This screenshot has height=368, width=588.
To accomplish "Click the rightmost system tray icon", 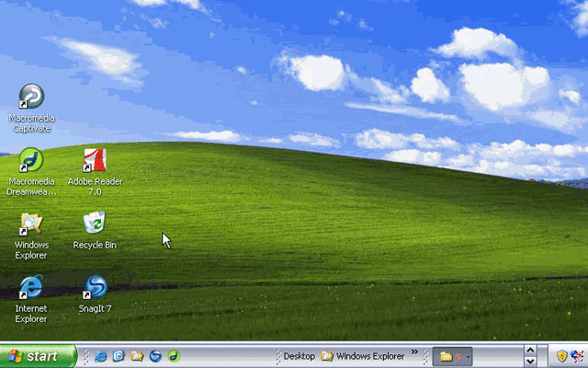I will (x=577, y=356).
